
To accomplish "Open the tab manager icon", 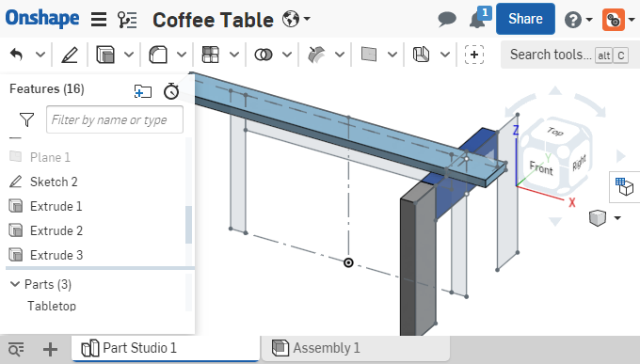I will tap(16, 349).
